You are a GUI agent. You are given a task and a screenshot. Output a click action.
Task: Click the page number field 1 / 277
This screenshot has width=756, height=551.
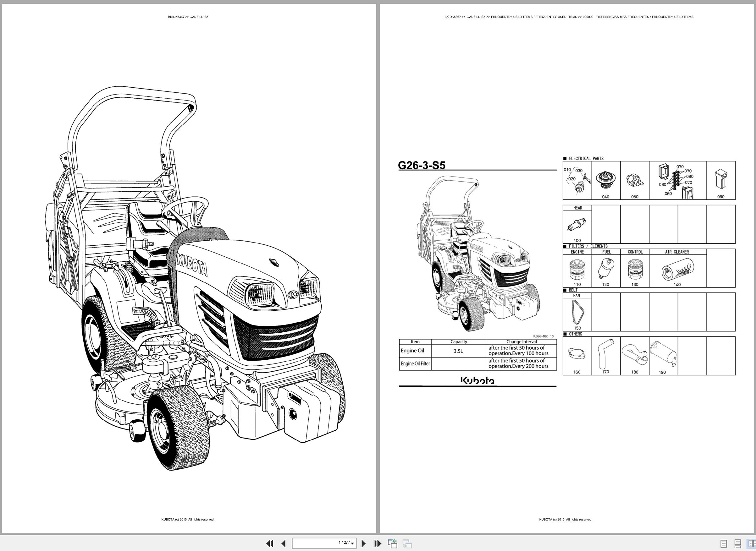[324, 543]
